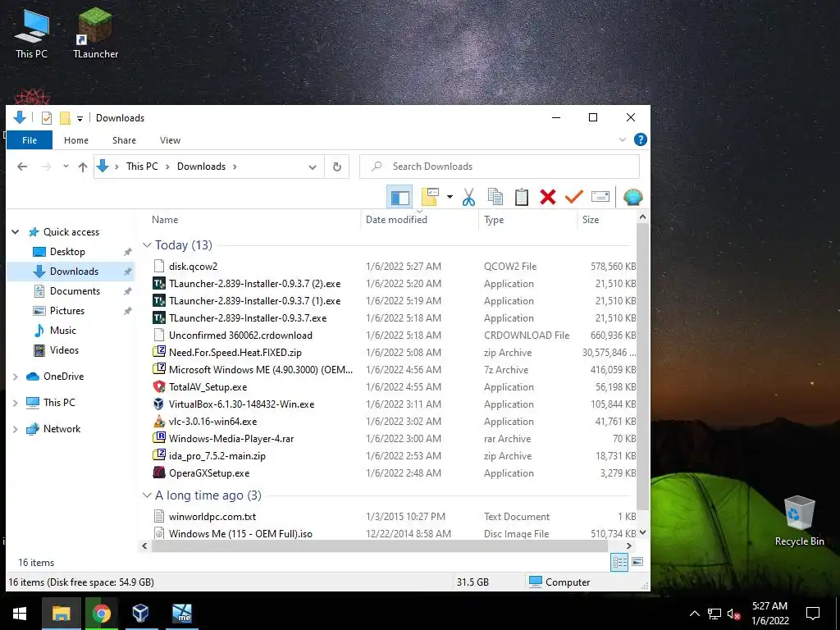Open Recent locations dropdown chevron

(66, 167)
